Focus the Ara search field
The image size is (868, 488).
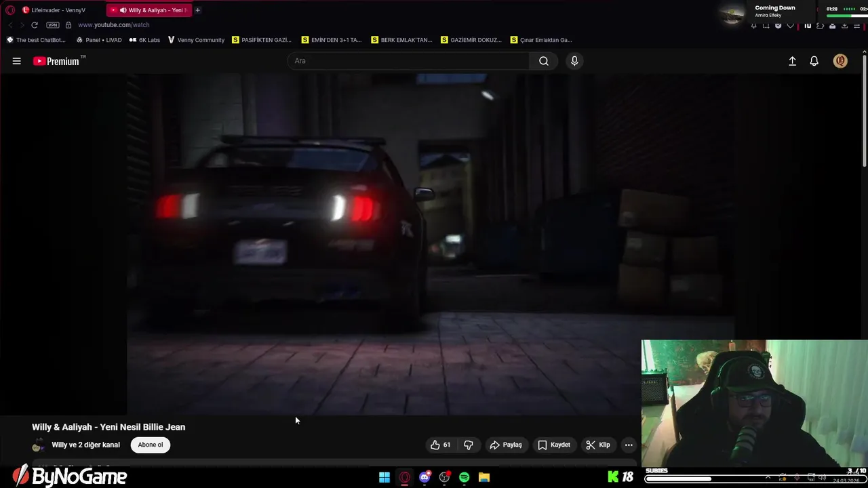408,61
